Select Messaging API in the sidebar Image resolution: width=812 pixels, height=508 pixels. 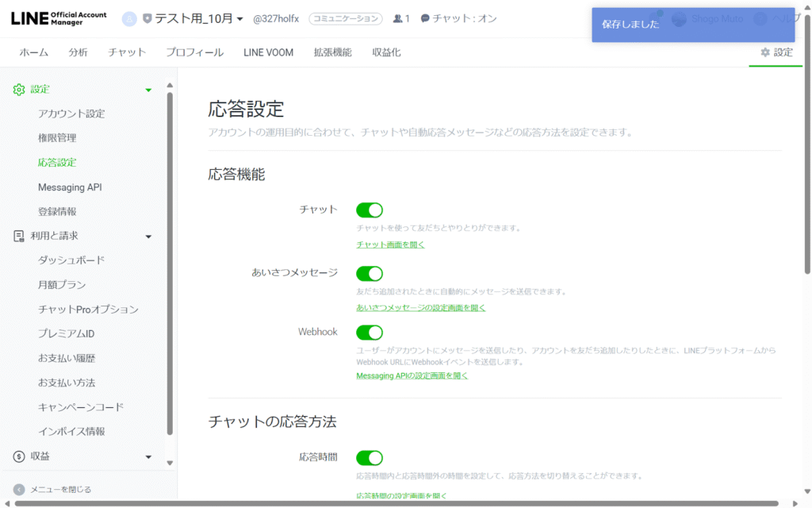click(70, 187)
